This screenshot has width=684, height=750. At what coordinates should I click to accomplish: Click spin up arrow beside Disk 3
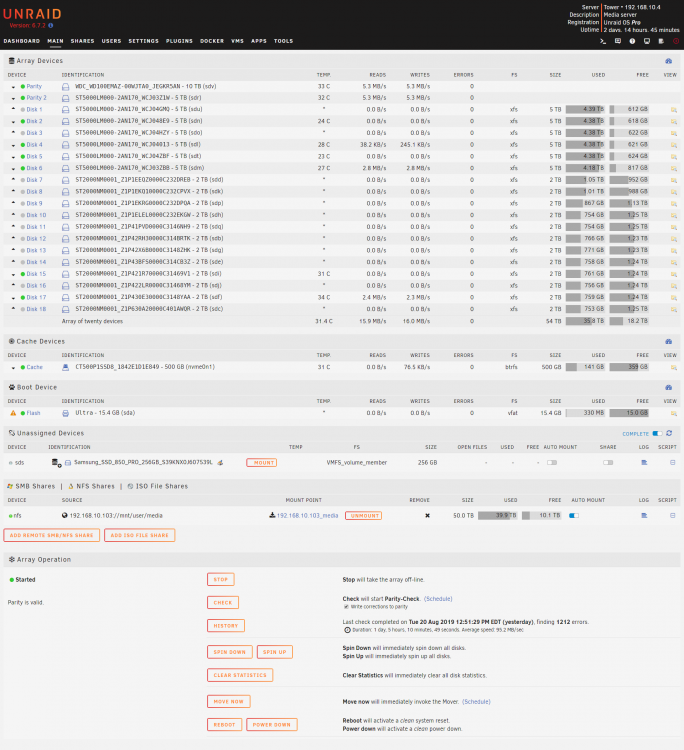point(13,132)
